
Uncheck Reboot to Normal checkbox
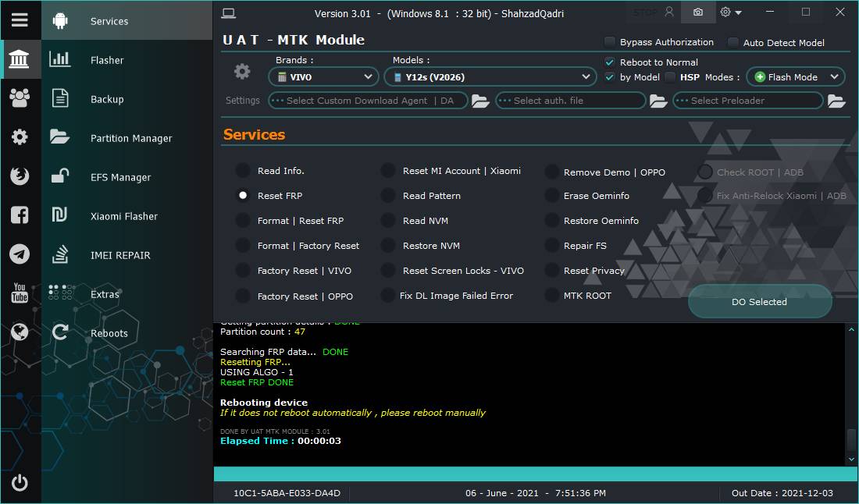click(x=610, y=62)
